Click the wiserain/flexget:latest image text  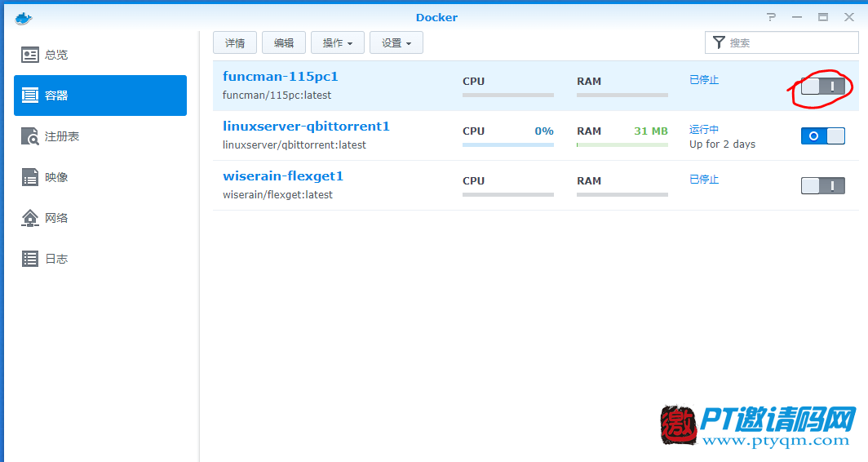(277, 195)
